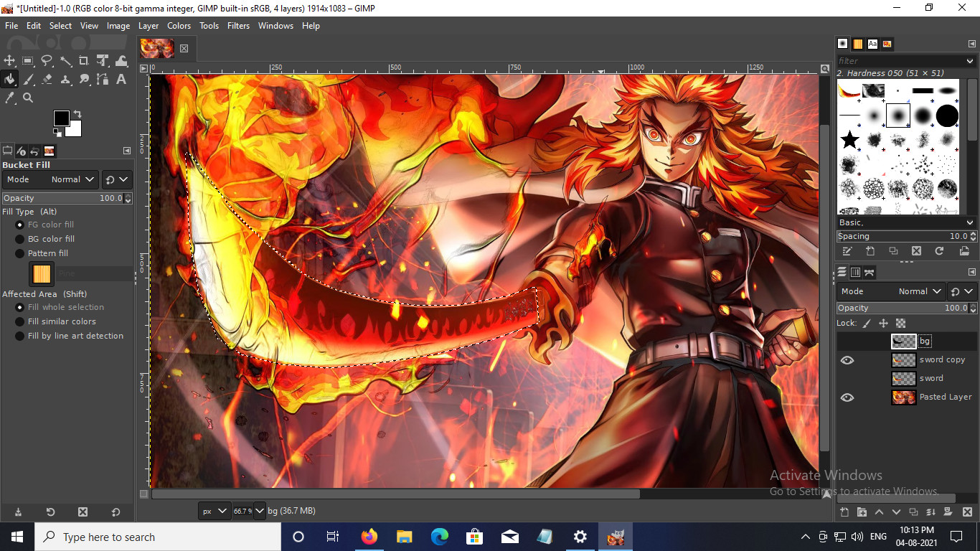Select the Move tool in the toolbox

(9, 61)
